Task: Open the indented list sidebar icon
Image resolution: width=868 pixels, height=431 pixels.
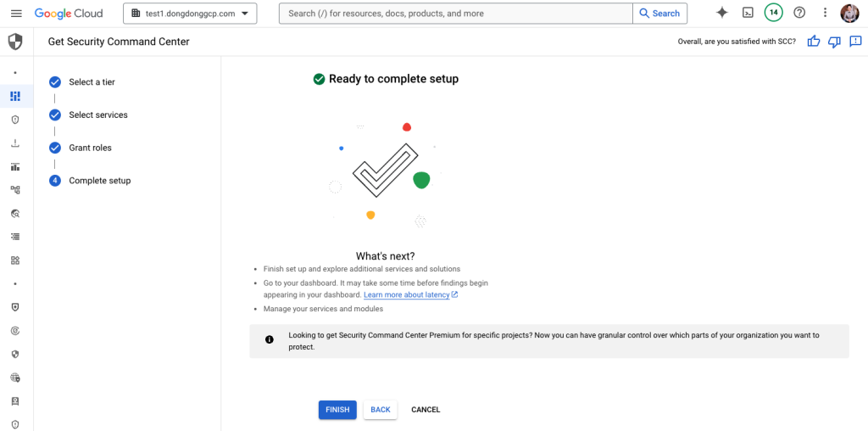Action: pyautogui.click(x=15, y=237)
